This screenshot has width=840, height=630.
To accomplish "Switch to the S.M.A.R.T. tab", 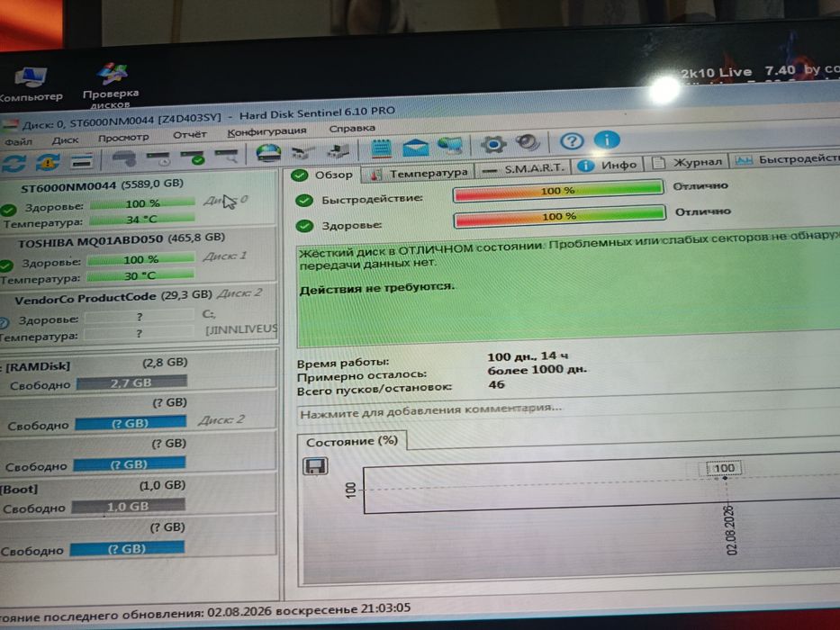I will [x=522, y=168].
